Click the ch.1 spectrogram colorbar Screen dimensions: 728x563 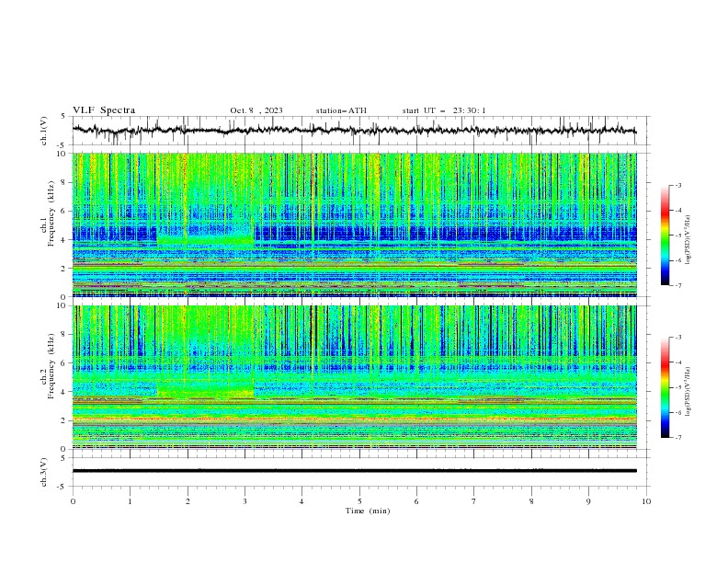pyautogui.click(x=665, y=236)
